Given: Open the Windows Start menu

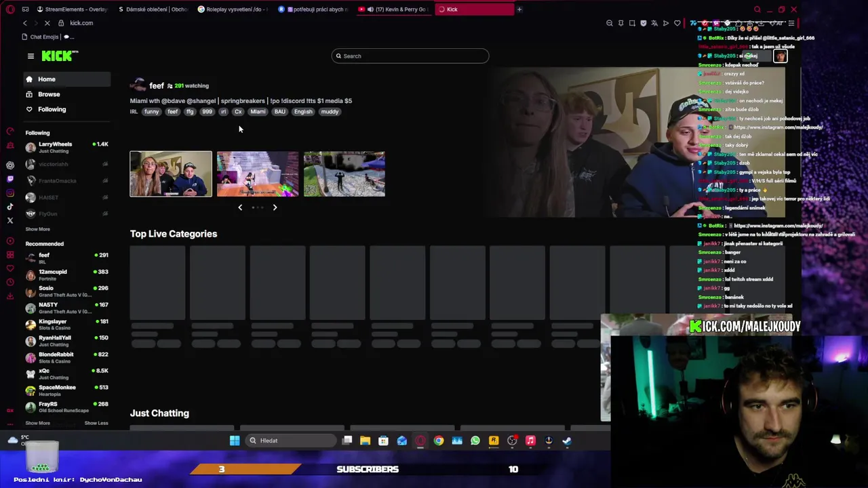Looking at the screenshot, I should 235,441.
